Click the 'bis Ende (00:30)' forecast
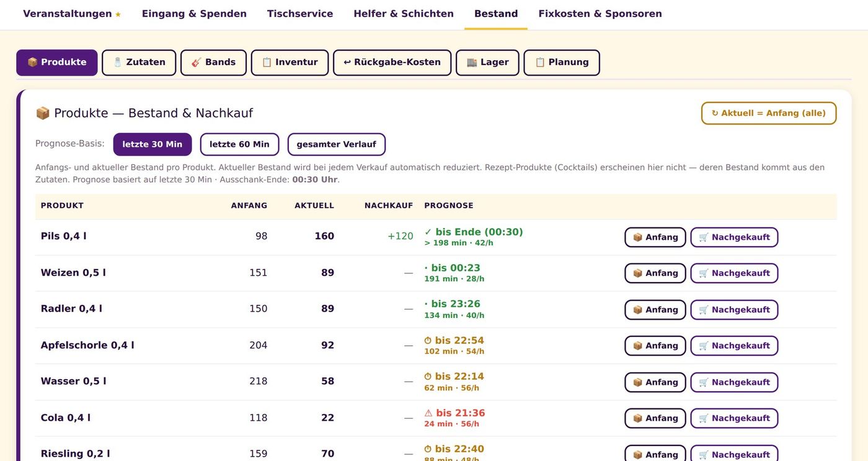The height and width of the screenshot is (461, 868). (474, 232)
